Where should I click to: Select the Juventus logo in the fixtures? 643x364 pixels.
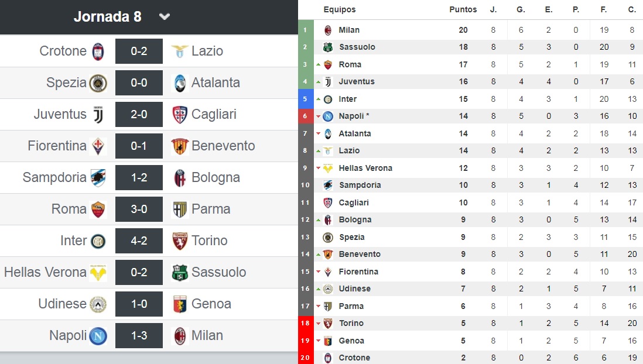click(98, 114)
